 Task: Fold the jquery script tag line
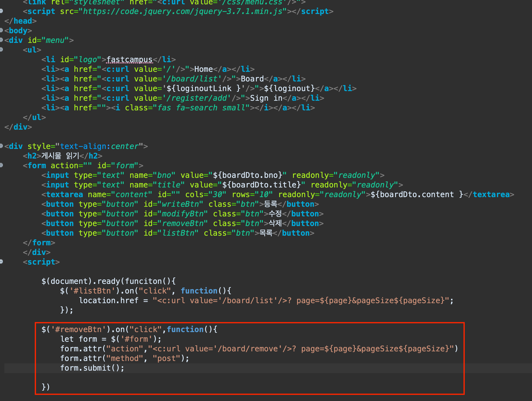pyautogui.click(x=1, y=11)
